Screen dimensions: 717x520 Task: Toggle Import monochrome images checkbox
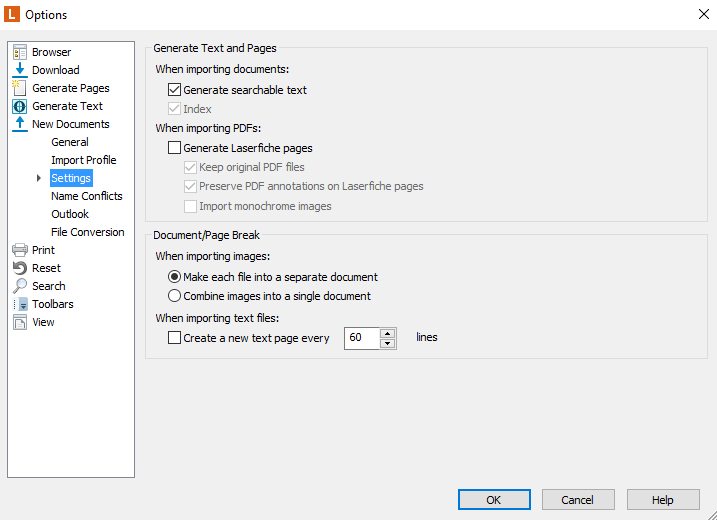(190, 206)
